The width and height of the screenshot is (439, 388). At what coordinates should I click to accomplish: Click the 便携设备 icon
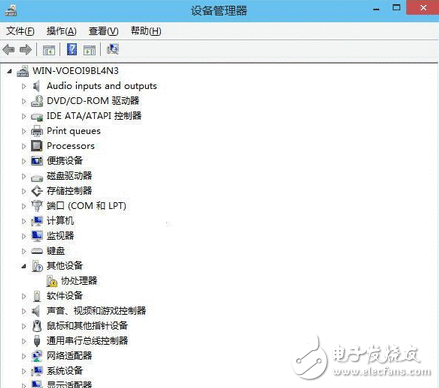coord(37,161)
